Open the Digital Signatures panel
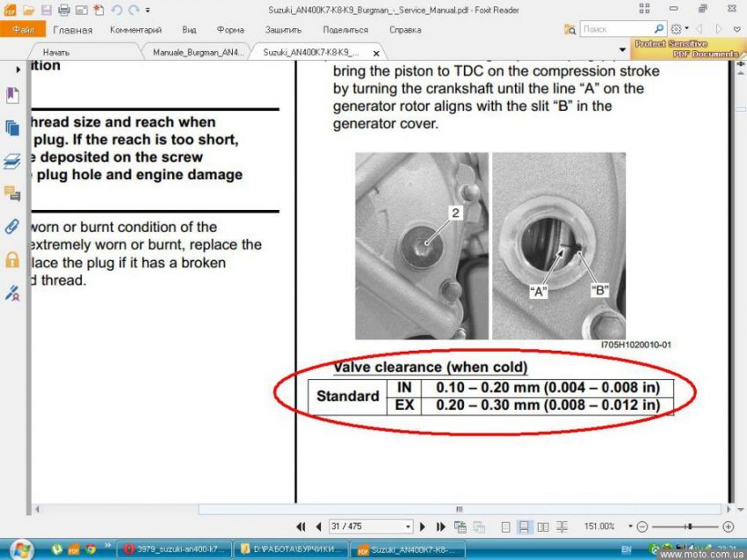This screenshot has height=560, width=747. [x=12, y=293]
